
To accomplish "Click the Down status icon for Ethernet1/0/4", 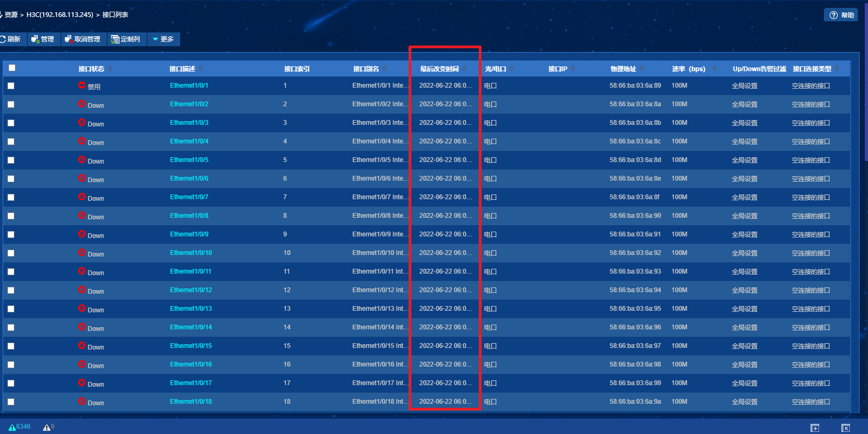I will click(82, 141).
